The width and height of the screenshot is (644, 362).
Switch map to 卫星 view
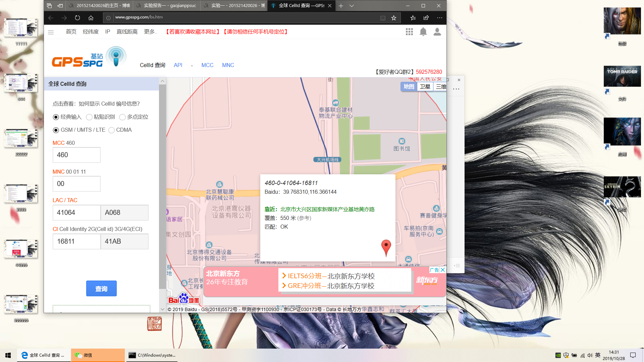click(425, 86)
